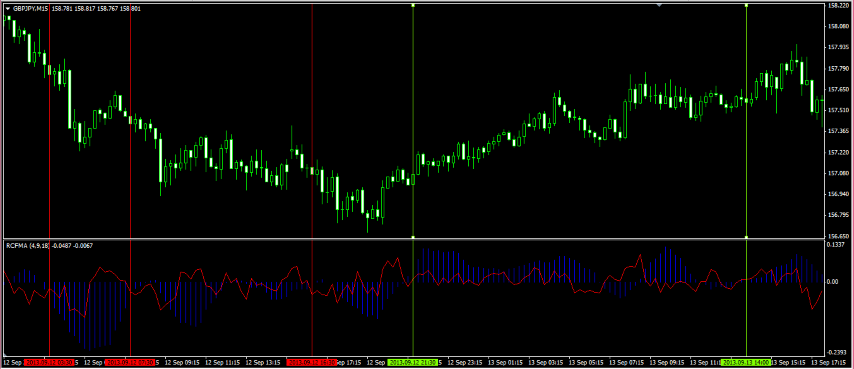Click the 0.00 level on indicator scale
The image size is (854, 369).
tap(833, 282)
